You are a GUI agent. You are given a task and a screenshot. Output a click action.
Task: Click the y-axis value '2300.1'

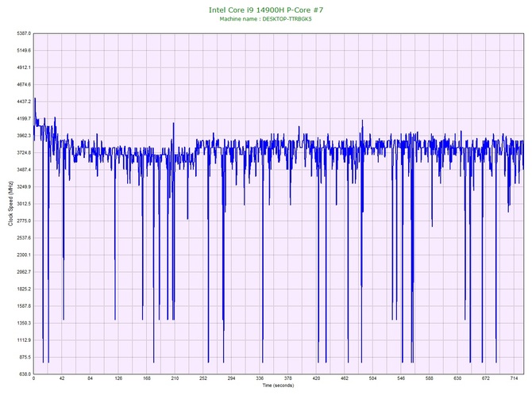[x=24, y=255]
